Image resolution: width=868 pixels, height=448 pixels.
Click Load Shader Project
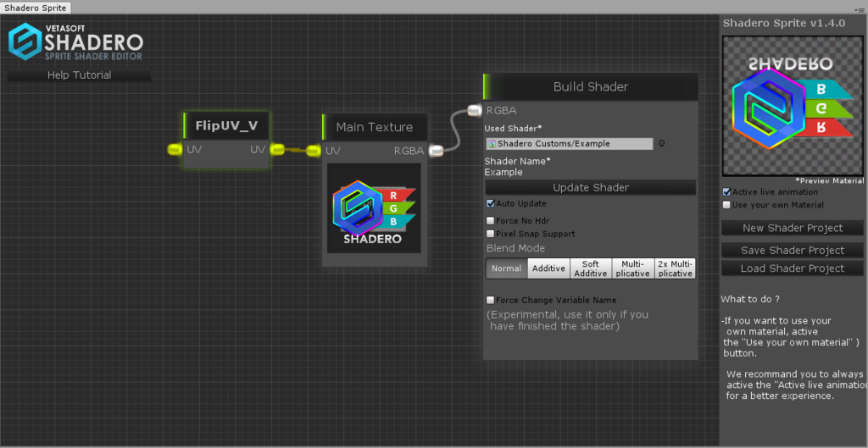pos(793,268)
